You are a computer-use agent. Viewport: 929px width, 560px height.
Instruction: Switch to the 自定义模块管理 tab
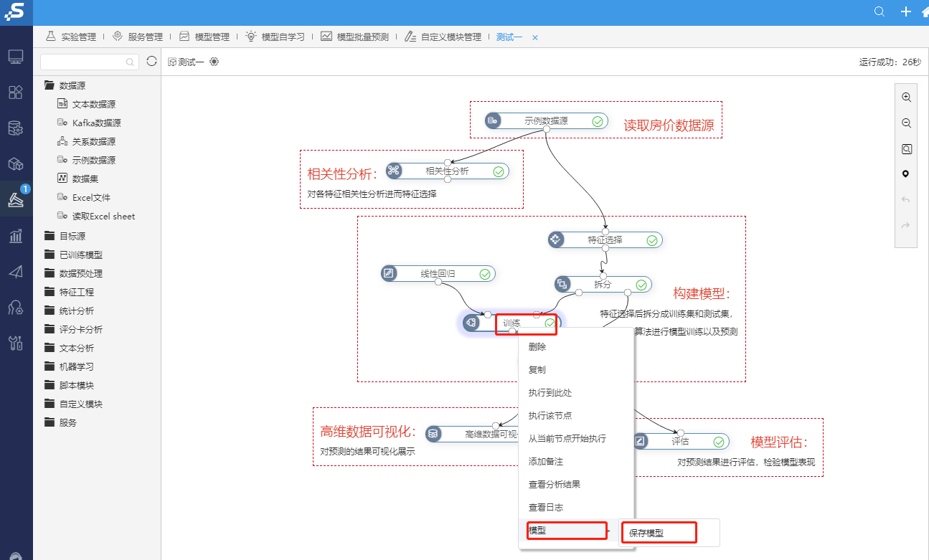point(443,37)
